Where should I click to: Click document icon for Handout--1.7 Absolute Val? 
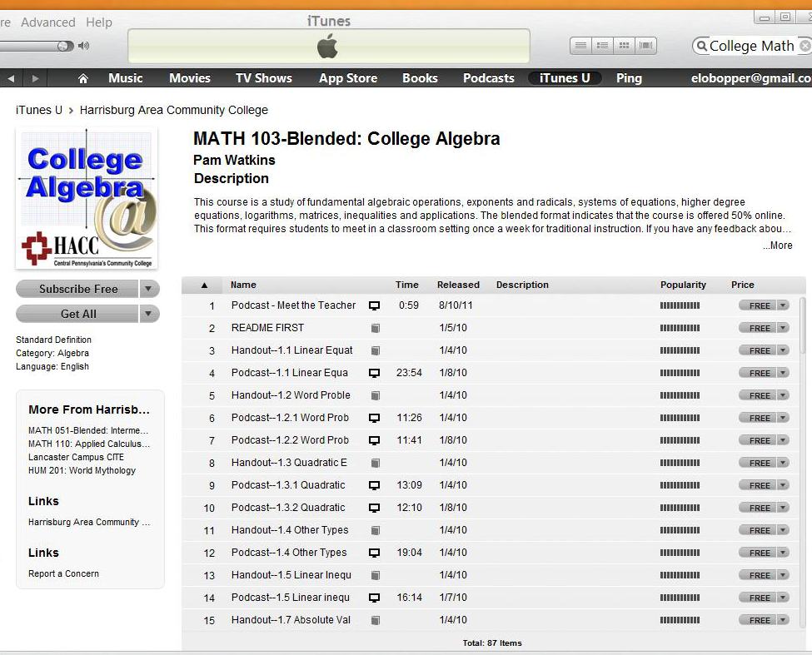(x=376, y=620)
